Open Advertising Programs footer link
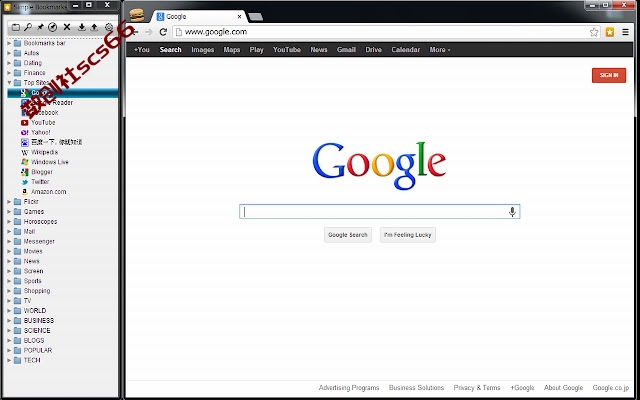The width and height of the screenshot is (640, 400). click(349, 388)
